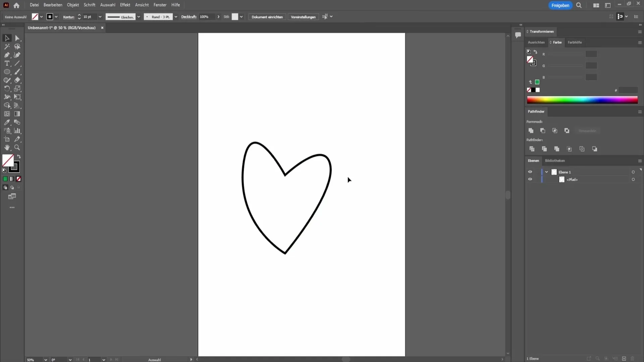Select the Type tool
This screenshot has height=362, width=644.
click(7, 63)
